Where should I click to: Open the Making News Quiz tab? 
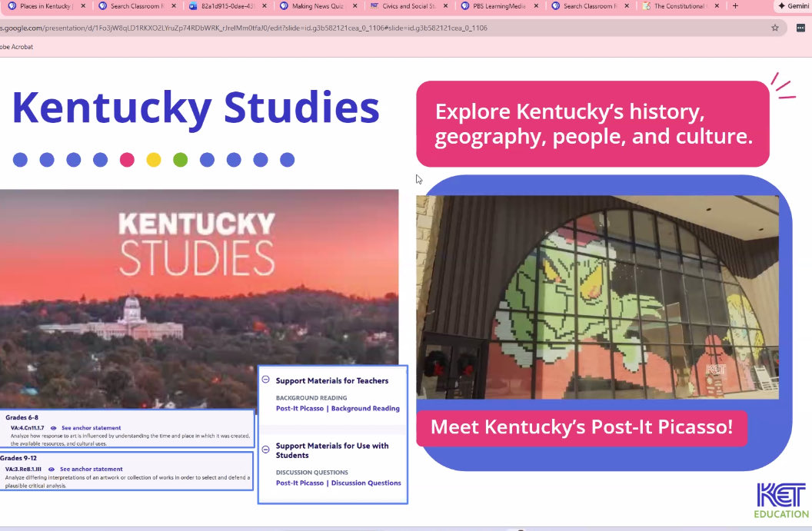pyautogui.click(x=317, y=6)
